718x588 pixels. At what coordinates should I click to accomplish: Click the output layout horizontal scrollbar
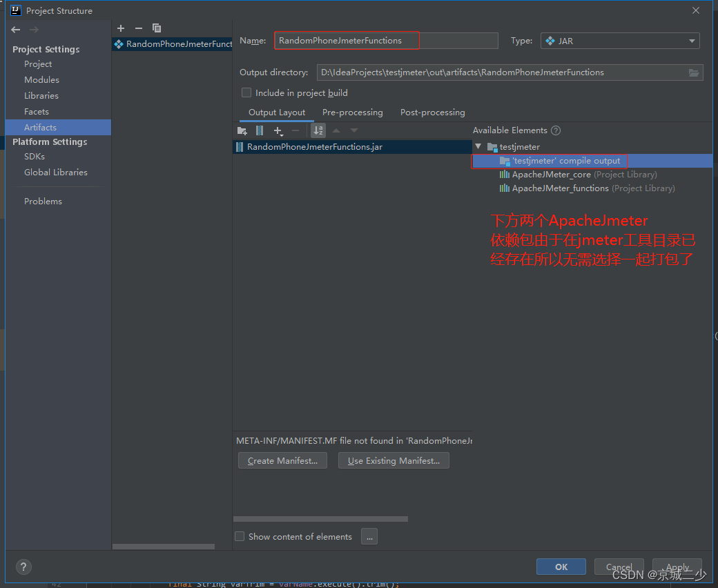tap(320, 519)
